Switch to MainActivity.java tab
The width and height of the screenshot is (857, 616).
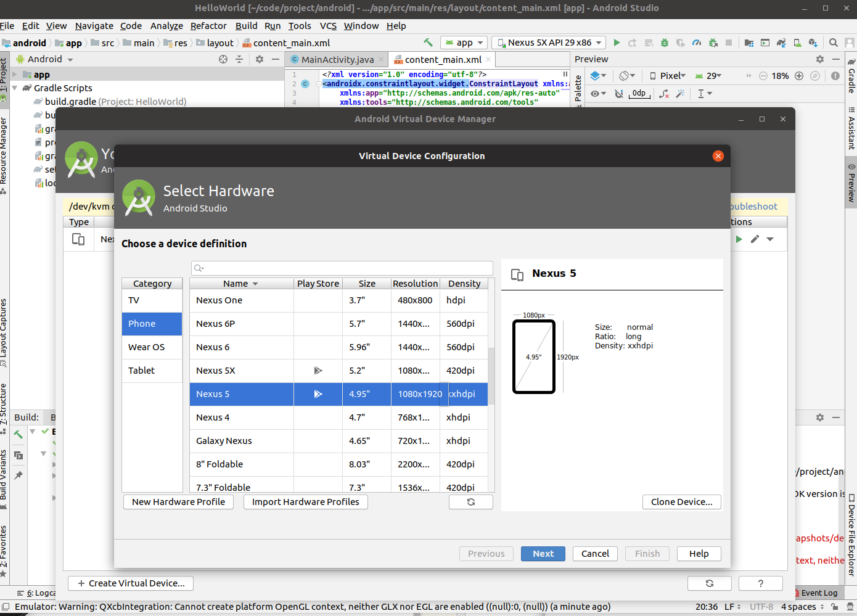click(x=337, y=60)
